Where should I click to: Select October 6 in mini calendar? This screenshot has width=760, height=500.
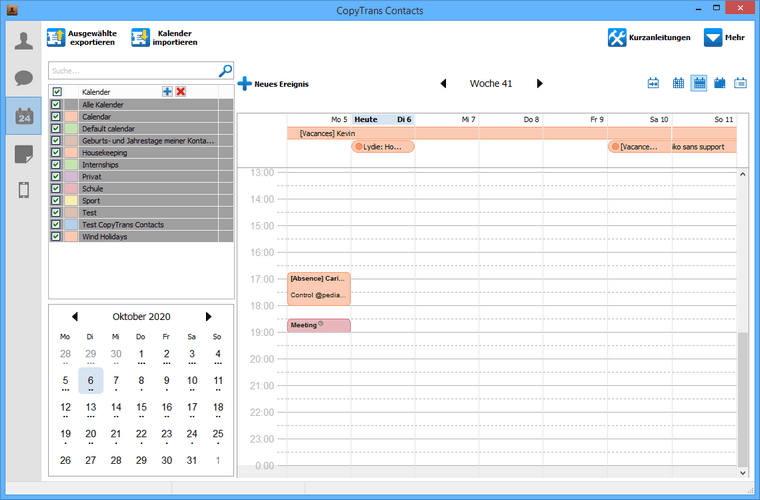click(x=91, y=380)
